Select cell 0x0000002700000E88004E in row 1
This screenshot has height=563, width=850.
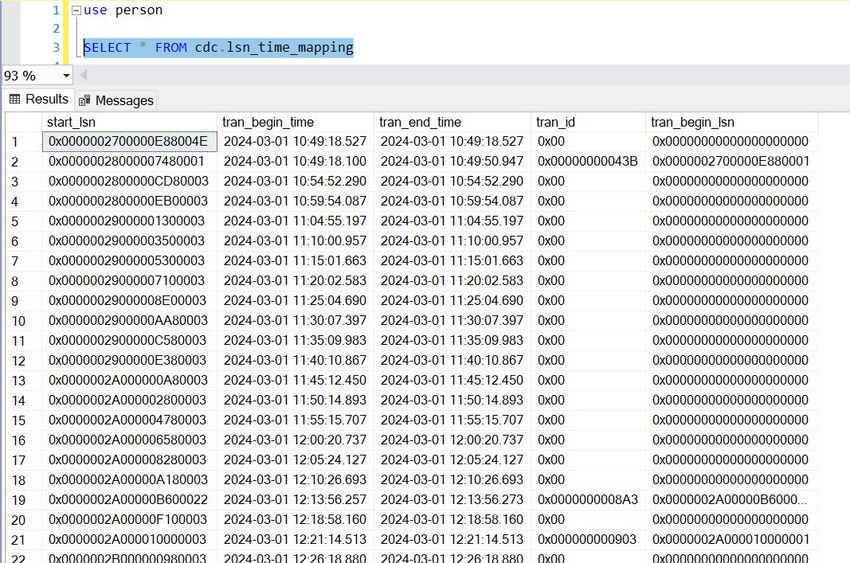(x=129, y=141)
